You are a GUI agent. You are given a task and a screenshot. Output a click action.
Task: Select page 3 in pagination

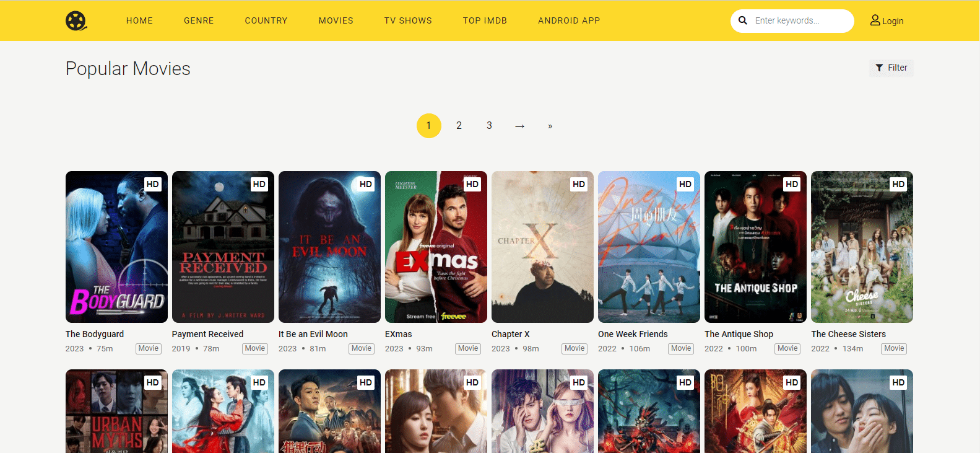pos(489,126)
